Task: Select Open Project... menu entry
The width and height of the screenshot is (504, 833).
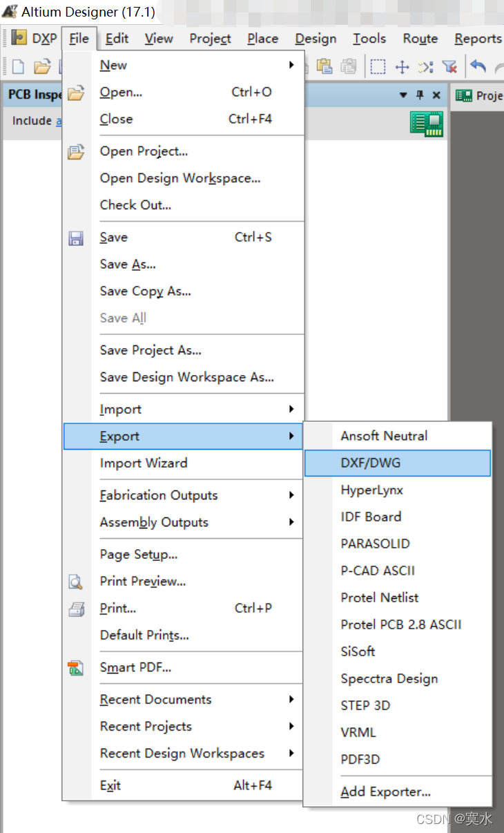Action: point(184,151)
